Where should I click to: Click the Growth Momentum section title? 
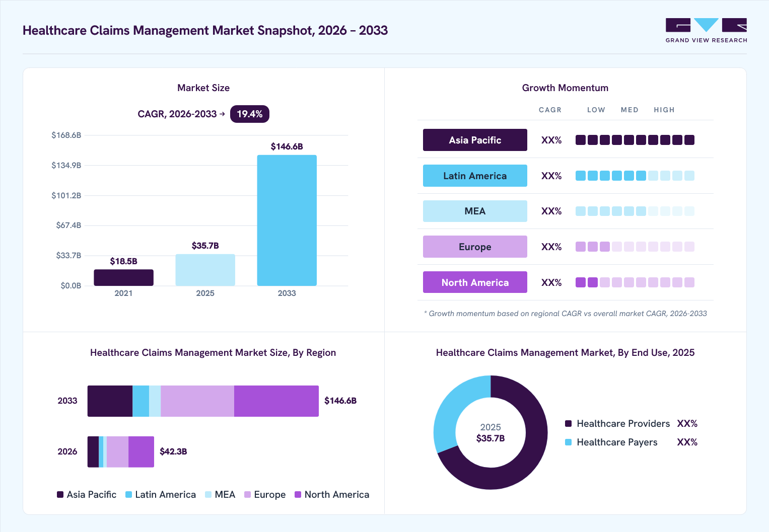pos(565,88)
